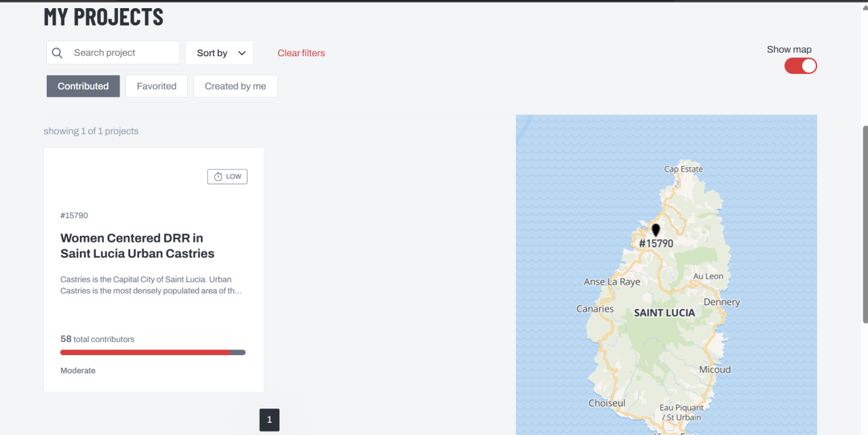The image size is (868, 435).
Task: Click the 58 total contributors text
Action: pos(98,339)
